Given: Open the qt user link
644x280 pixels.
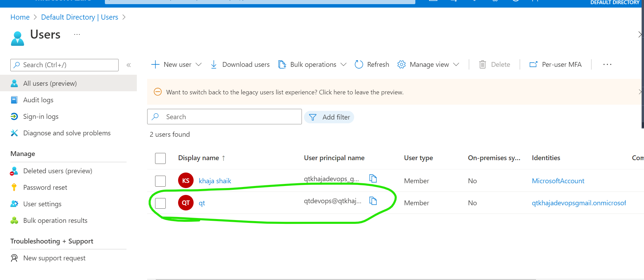Looking at the screenshot, I should (202, 203).
